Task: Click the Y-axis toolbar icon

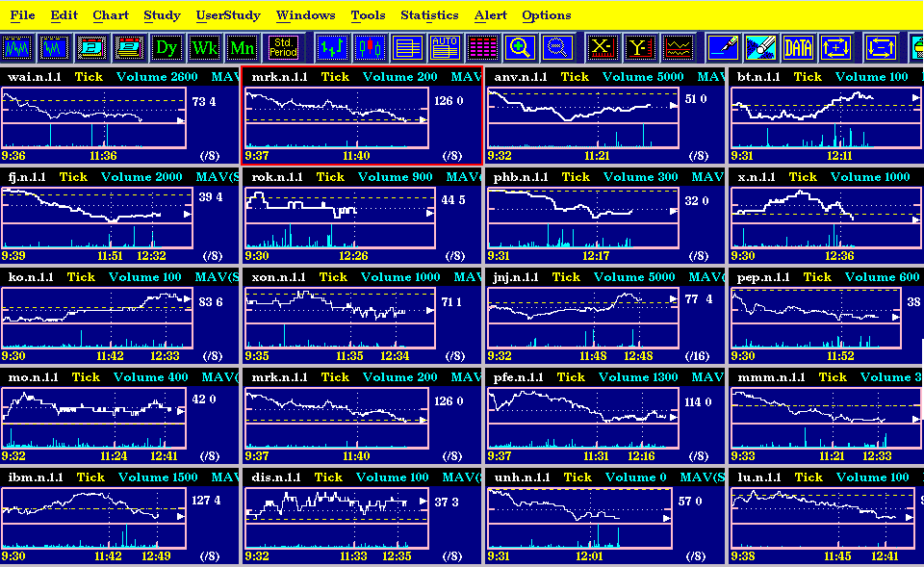Action: pyautogui.click(x=639, y=48)
